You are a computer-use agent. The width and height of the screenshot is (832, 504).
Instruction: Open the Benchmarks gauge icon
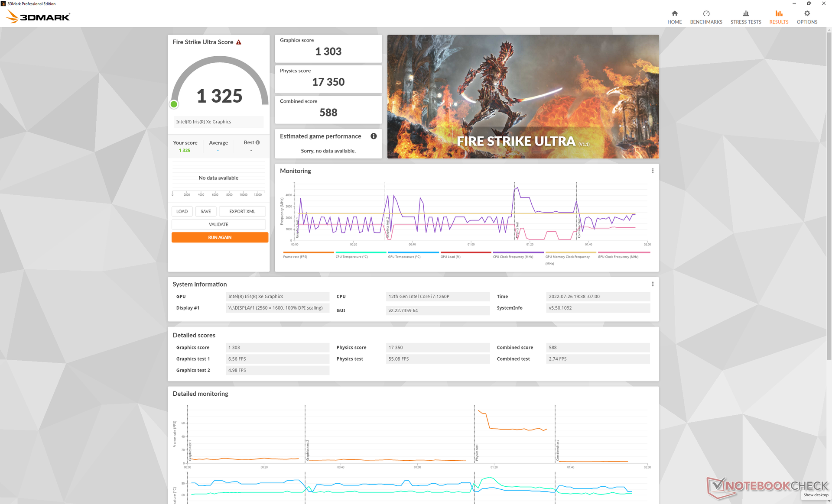tap(706, 14)
